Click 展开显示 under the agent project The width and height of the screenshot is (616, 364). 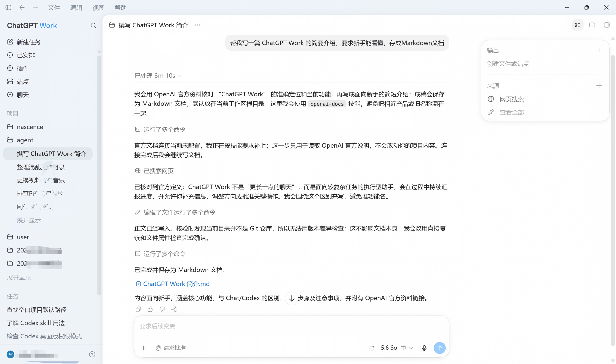(29, 220)
